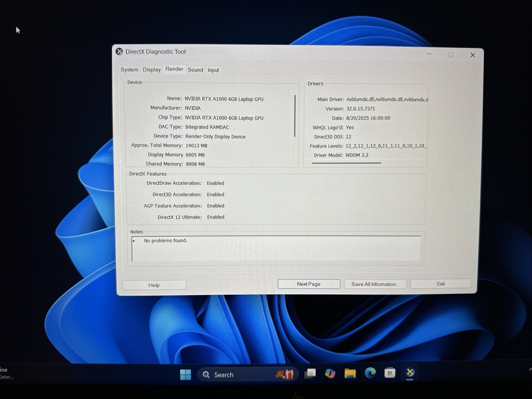This screenshot has height=399, width=532.
Task: Click the taskbar Search box
Action: (x=248, y=374)
